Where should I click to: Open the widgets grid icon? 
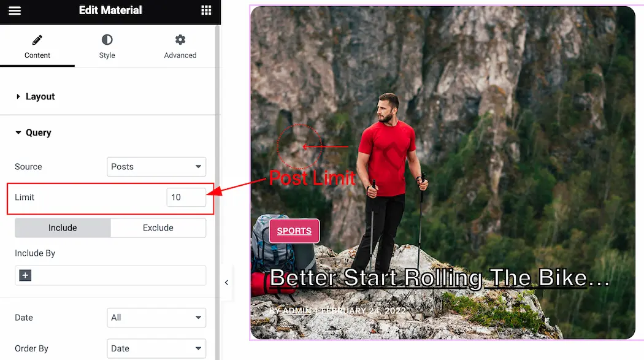point(206,10)
